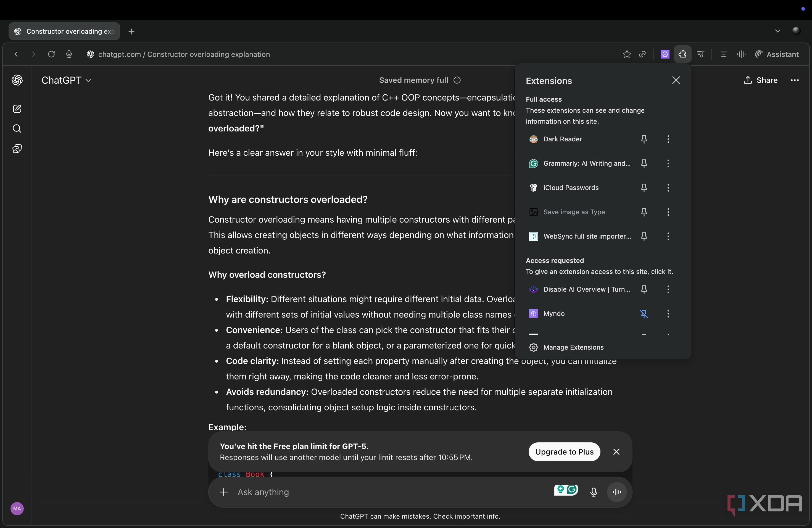This screenshot has width=812, height=528.
Task: Open the library icon in ChatGPT sidebar
Action: click(17, 149)
